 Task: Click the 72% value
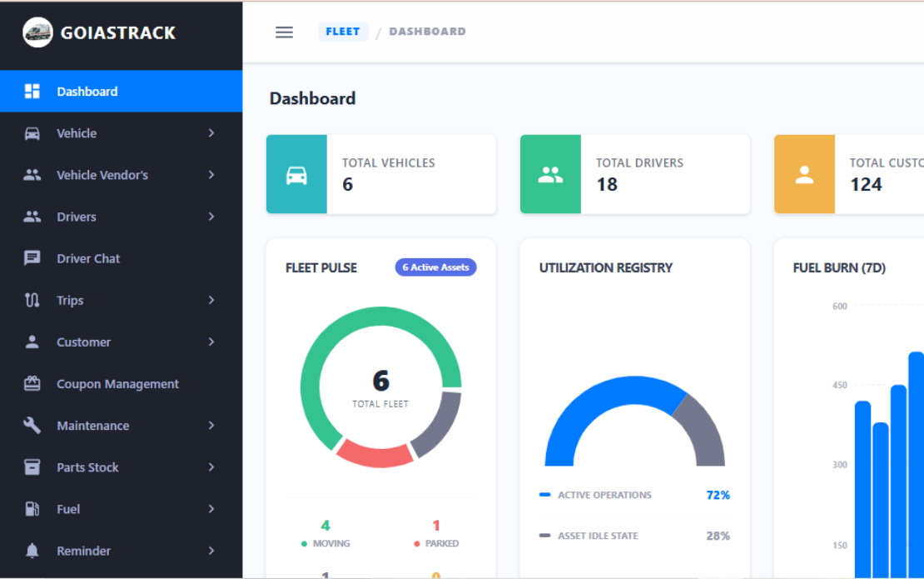718,495
